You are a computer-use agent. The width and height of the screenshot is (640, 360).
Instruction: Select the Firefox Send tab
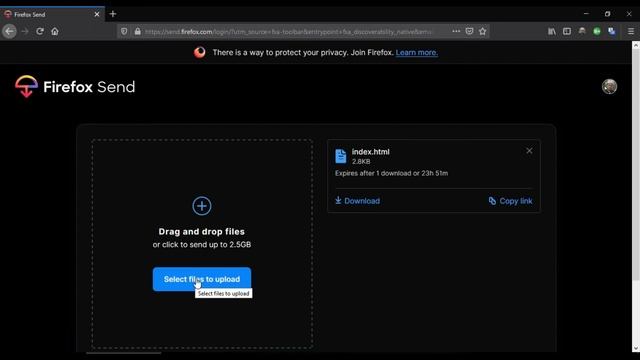click(x=52, y=14)
